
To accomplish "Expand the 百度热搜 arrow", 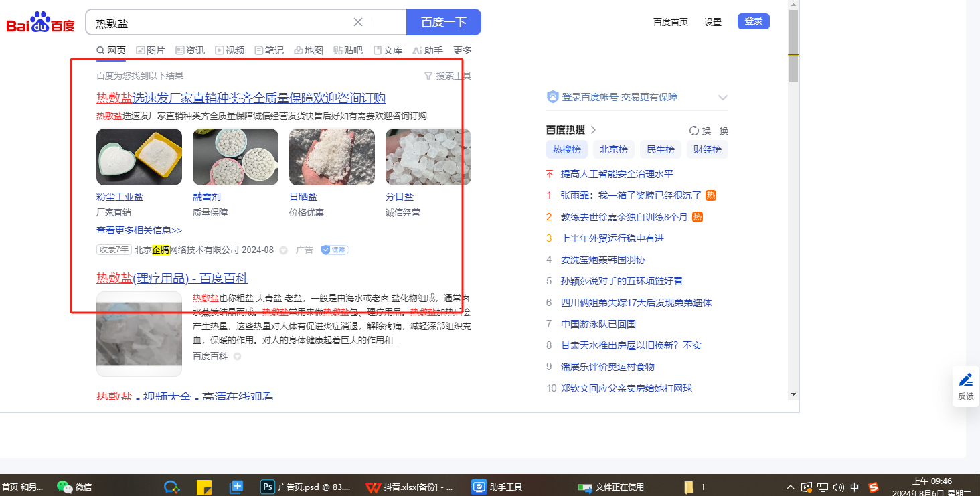I will 593,130.
